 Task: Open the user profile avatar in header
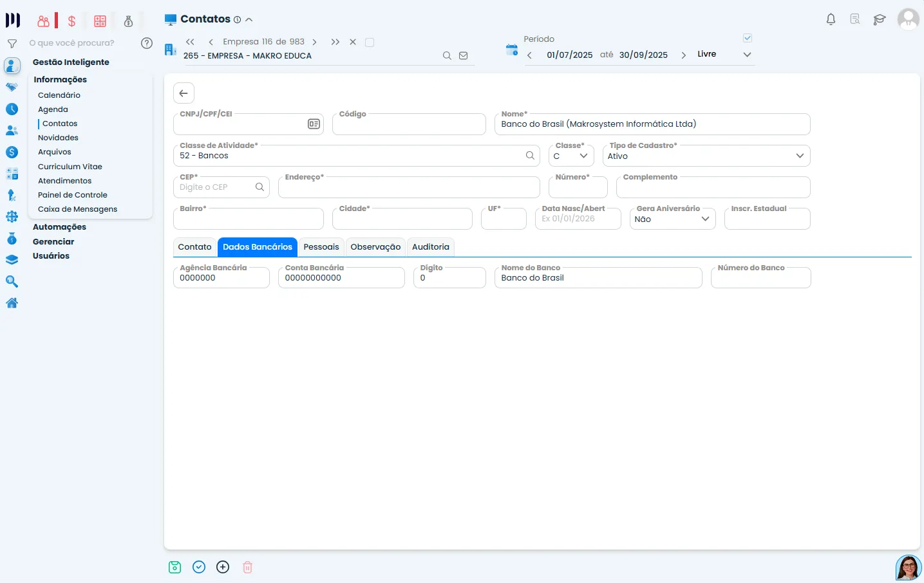909,19
